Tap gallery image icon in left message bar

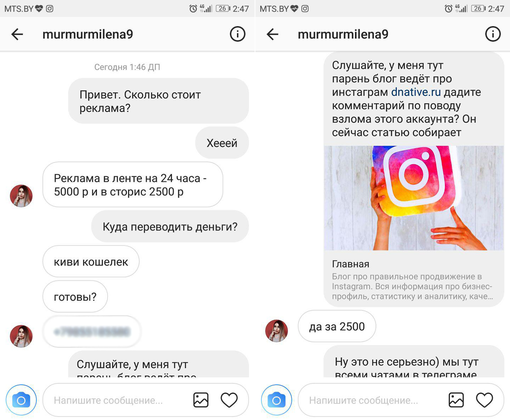pyautogui.click(x=201, y=400)
